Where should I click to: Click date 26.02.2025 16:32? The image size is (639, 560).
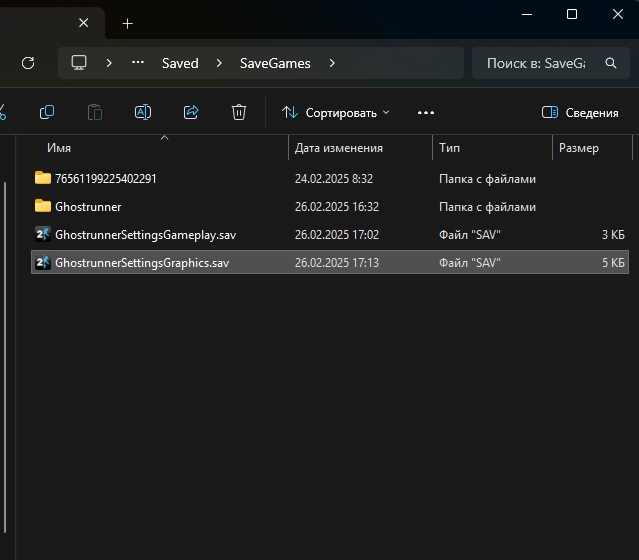coord(337,207)
